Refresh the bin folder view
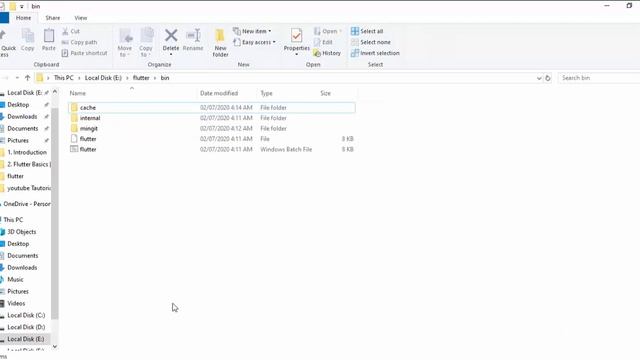Screen dimensions: 640x360 point(548,78)
